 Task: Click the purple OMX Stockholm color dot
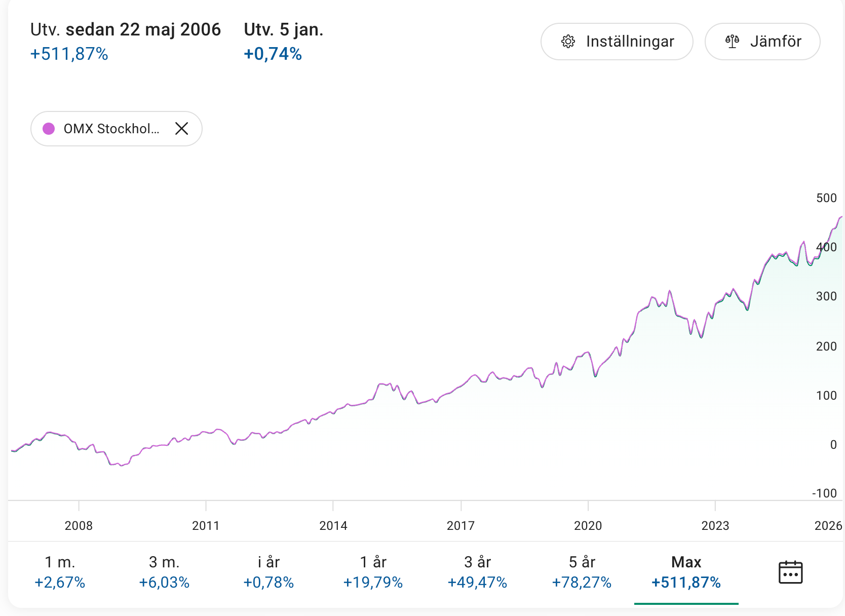click(49, 129)
